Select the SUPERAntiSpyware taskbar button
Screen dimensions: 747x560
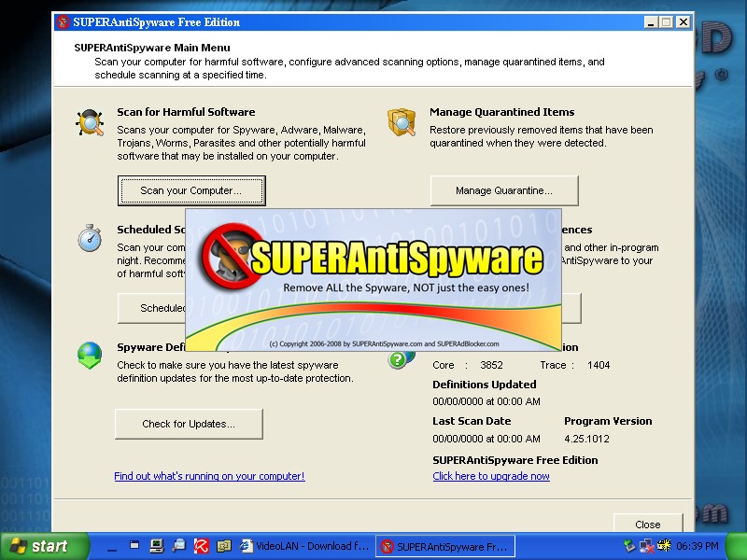click(444, 546)
